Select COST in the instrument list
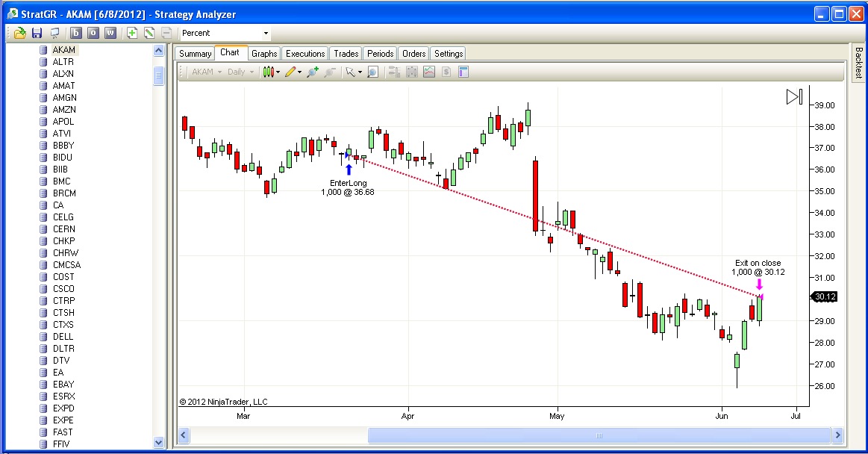The height and width of the screenshot is (454, 868). click(x=63, y=277)
